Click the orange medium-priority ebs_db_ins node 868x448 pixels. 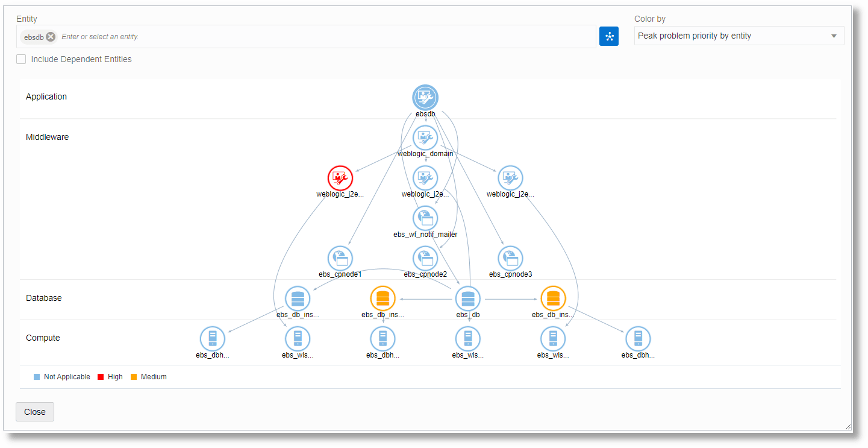coord(382,298)
